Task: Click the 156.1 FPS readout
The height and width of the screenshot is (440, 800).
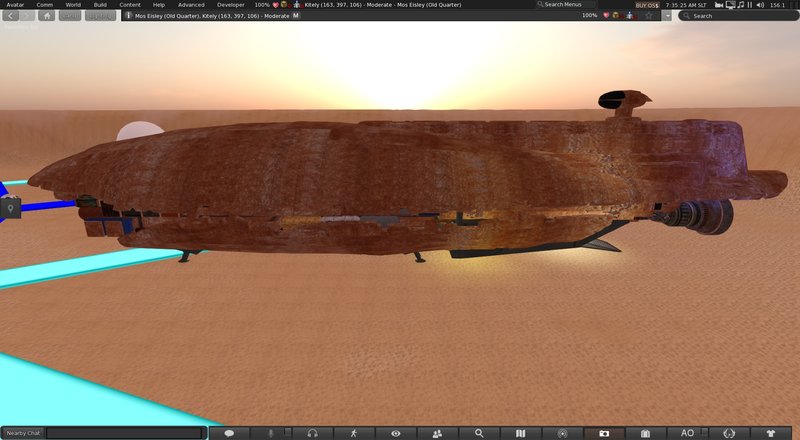Action: [x=778, y=5]
